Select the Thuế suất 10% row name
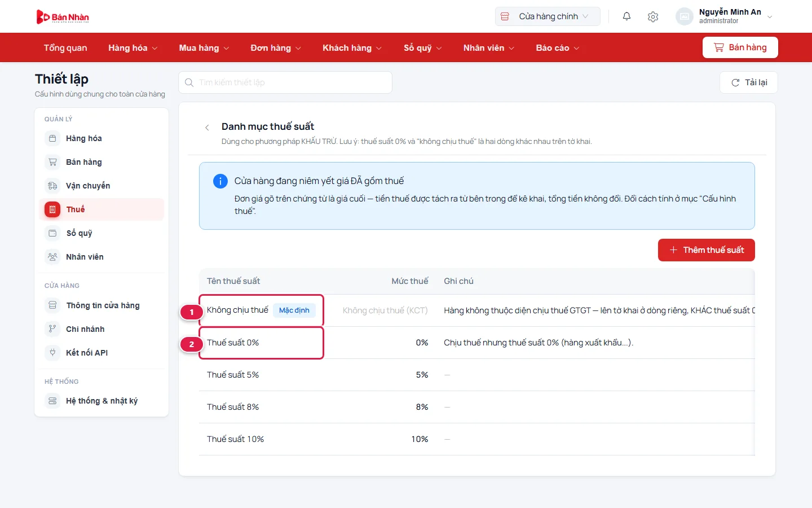812x508 pixels. click(236, 439)
